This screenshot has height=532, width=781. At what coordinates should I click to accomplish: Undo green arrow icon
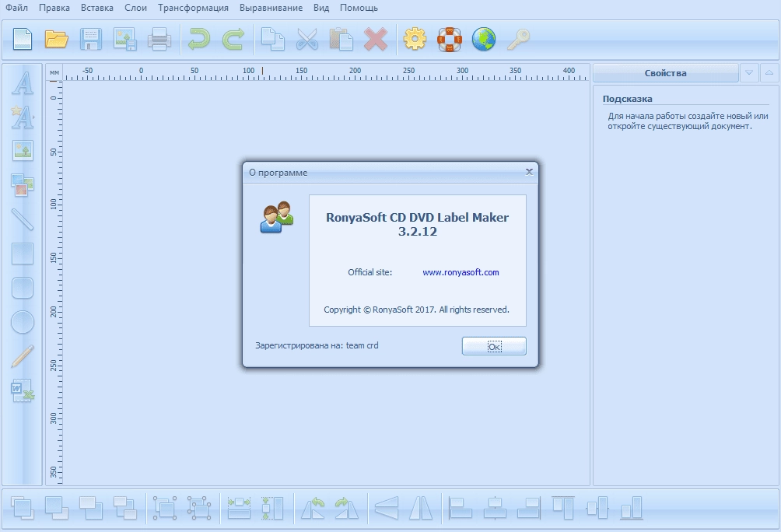[x=198, y=39]
